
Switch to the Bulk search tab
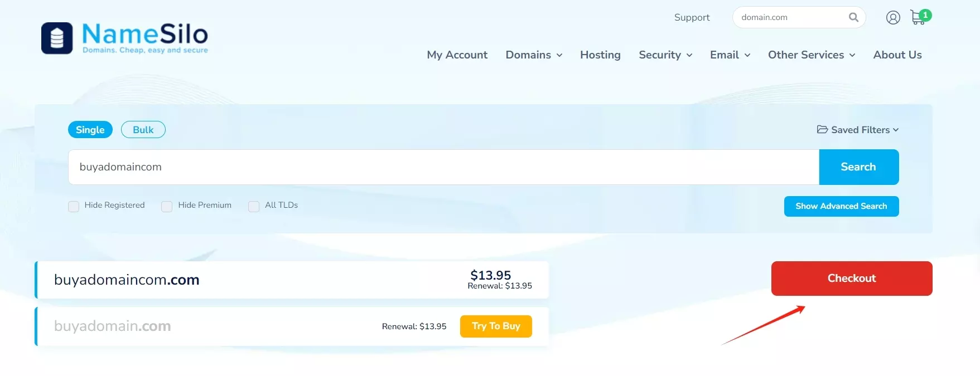[143, 130]
